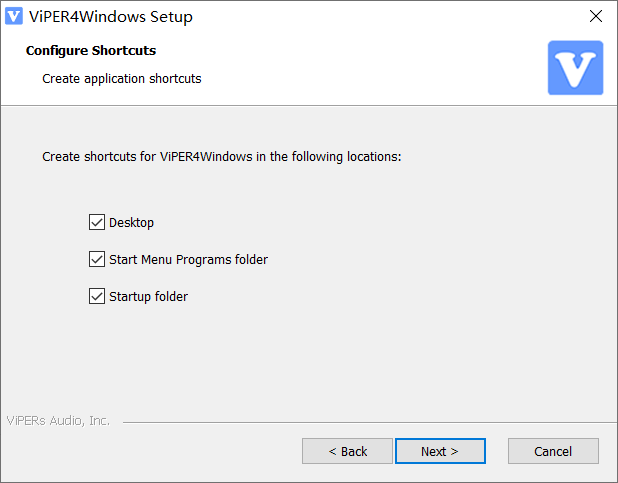
Task: Click the Startup folder label text
Action: click(x=148, y=297)
